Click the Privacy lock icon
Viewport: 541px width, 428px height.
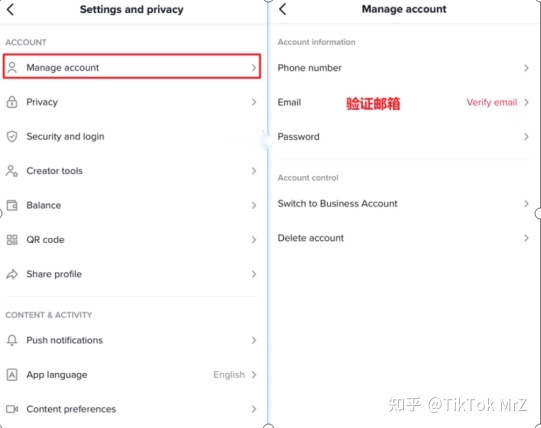12,102
